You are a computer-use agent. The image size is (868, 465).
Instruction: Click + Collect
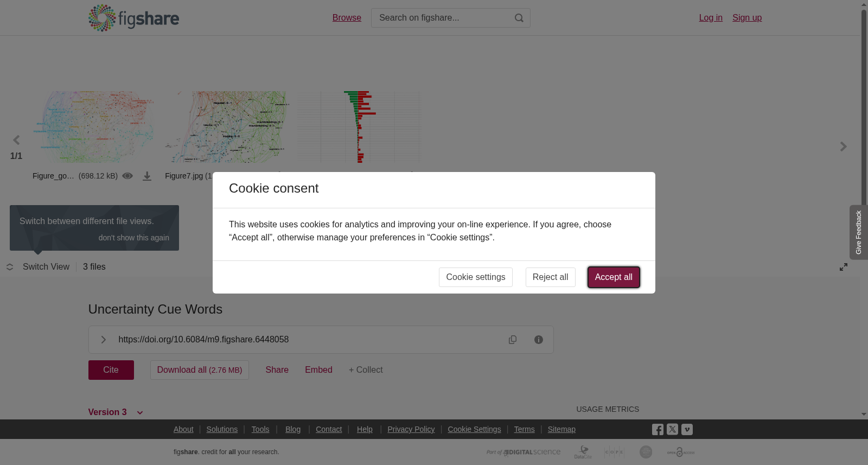tap(366, 370)
